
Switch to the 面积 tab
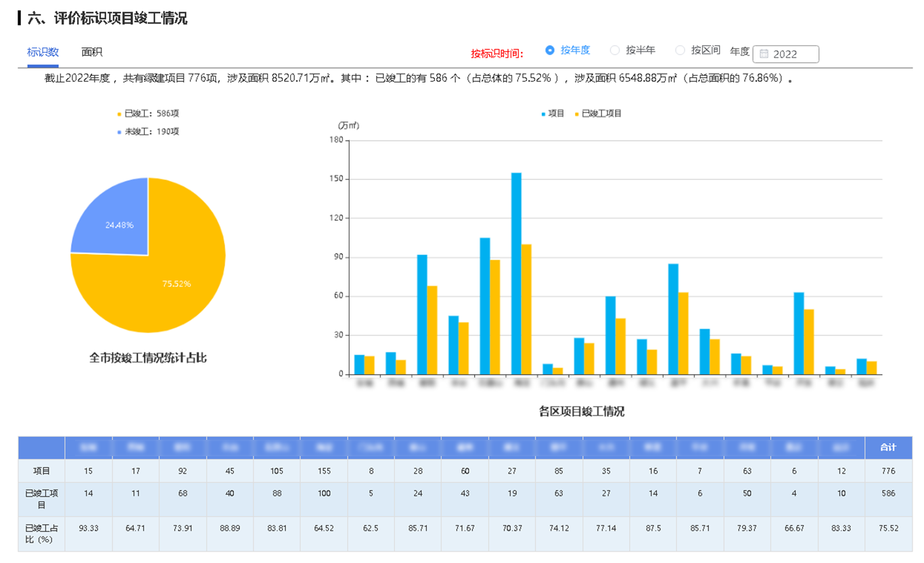pyautogui.click(x=91, y=52)
